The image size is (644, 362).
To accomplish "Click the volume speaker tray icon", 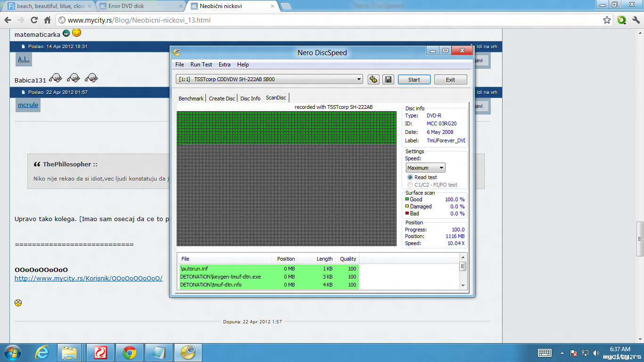I will (x=596, y=353).
